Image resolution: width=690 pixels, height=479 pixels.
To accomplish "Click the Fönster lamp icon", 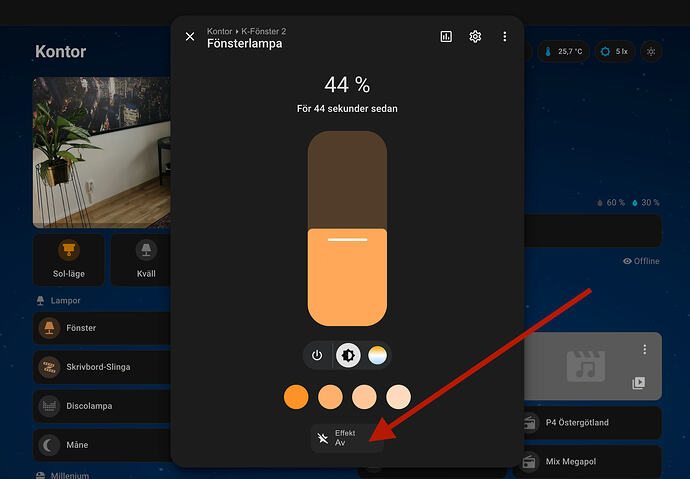I will coord(49,328).
